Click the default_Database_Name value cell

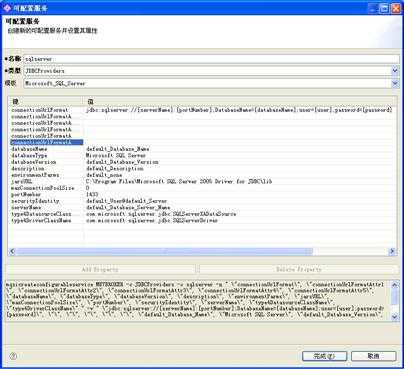point(118,149)
